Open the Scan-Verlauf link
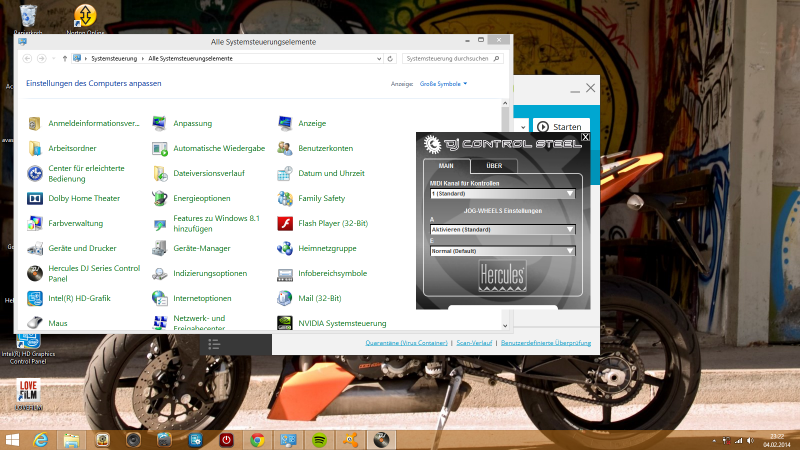Viewport: 800px width, 450px height. click(x=474, y=343)
